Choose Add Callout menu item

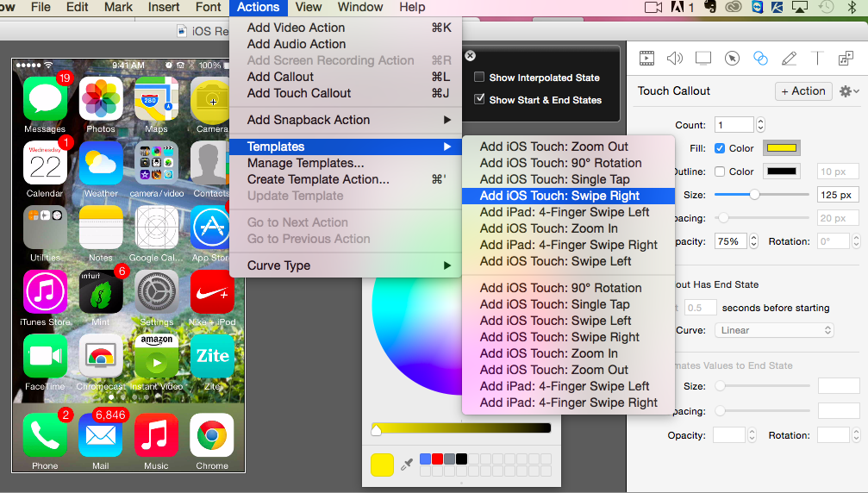tap(346, 77)
